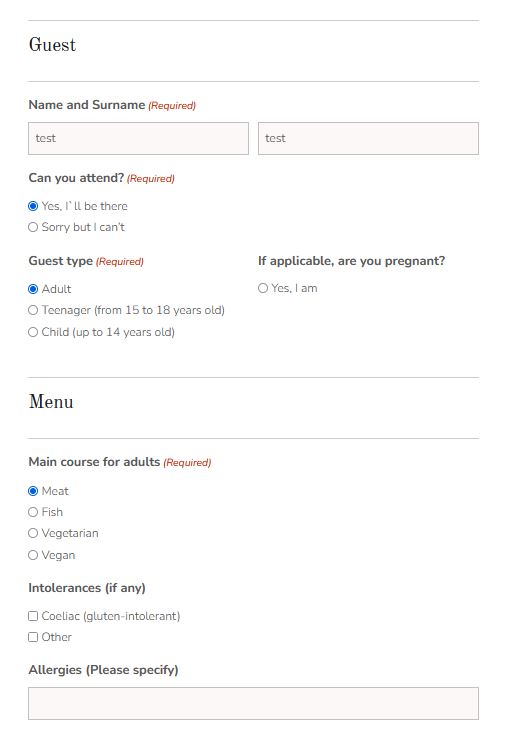Click the first name input field
509x731 pixels.
coord(138,138)
